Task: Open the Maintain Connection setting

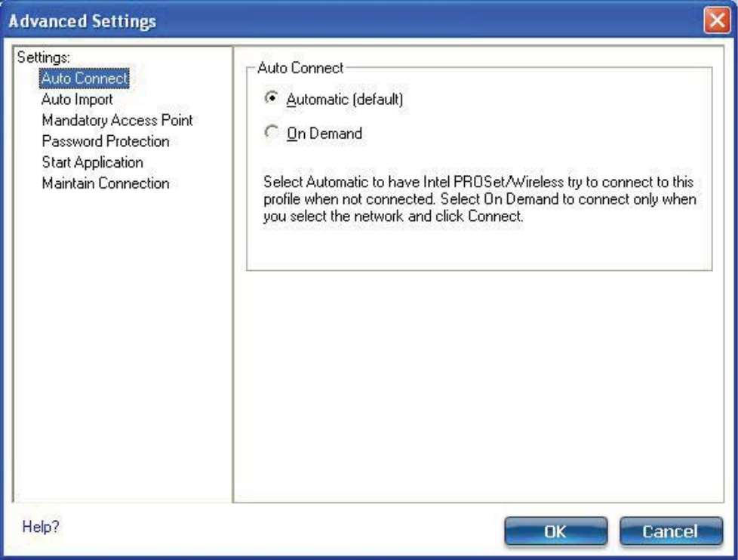Action: tap(106, 183)
